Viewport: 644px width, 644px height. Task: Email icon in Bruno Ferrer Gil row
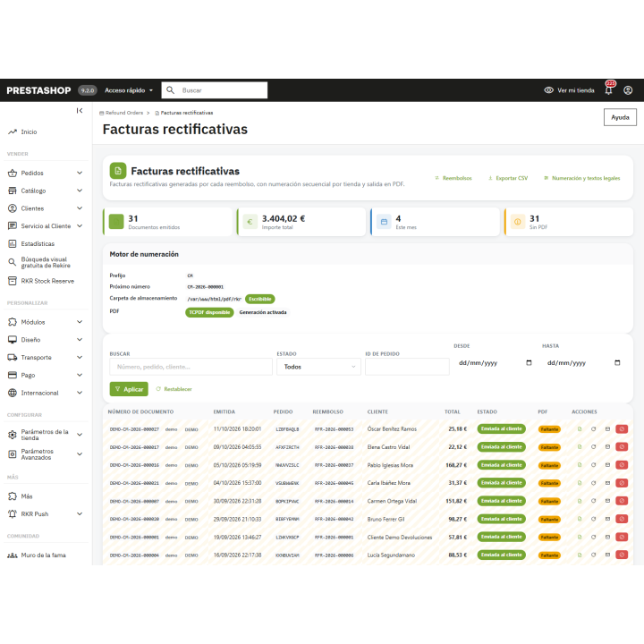pyautogui.click(x=607, y=519)
